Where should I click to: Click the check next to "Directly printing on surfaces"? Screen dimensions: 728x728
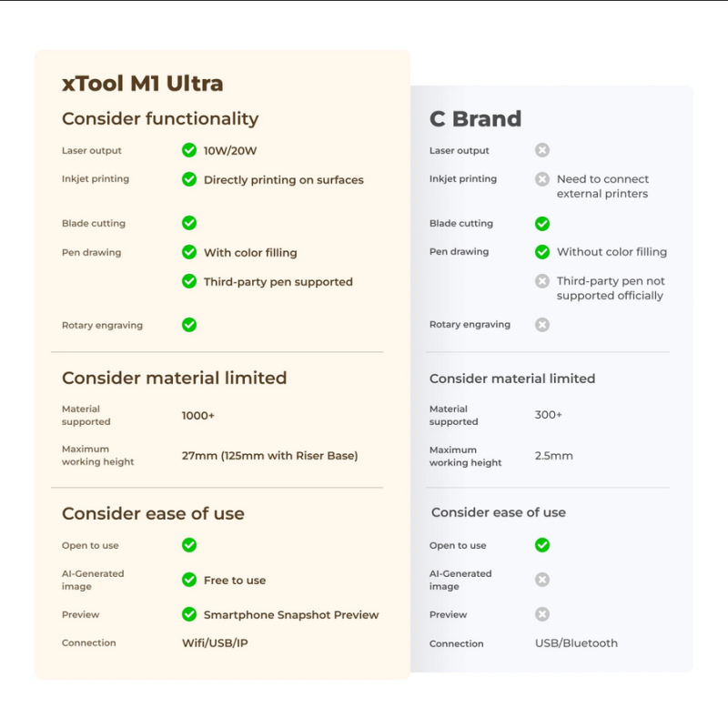(189, 179)
